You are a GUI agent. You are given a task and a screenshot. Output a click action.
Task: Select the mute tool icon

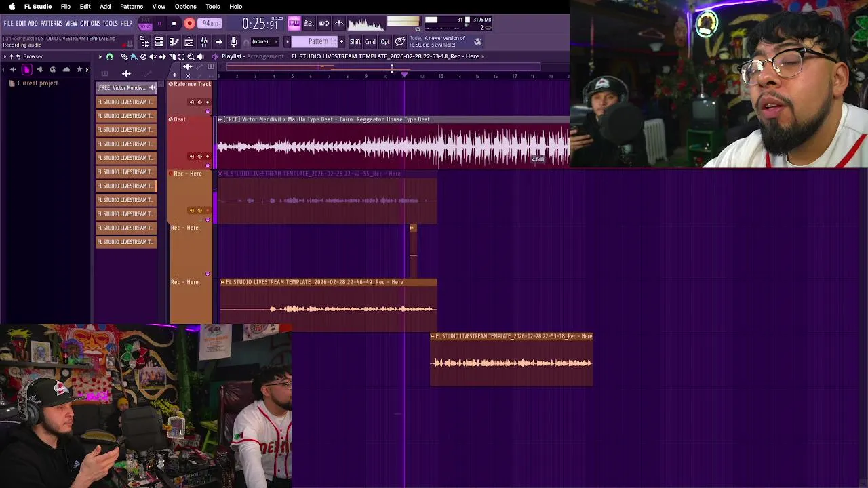153,56
